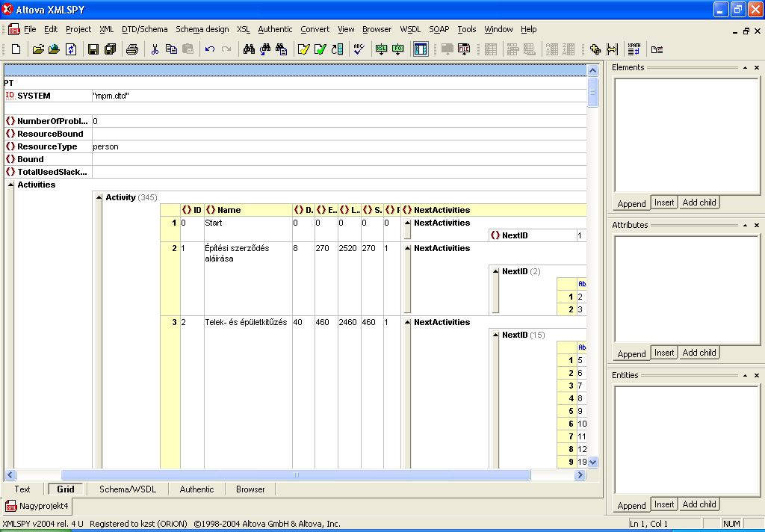The height and width of the screenshot is (532, 765).
Task: Undo the last action
Action: tap(210, 49)
